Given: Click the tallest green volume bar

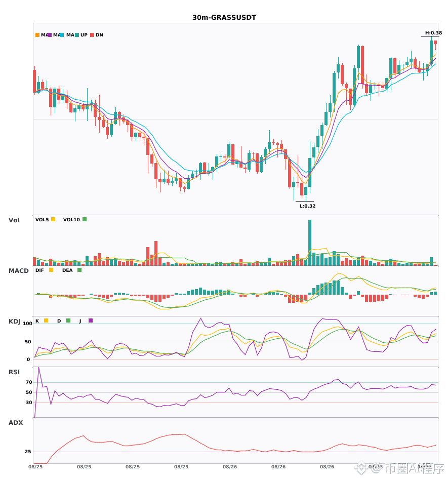Looking at the screenshot, I should click(310, 243).
